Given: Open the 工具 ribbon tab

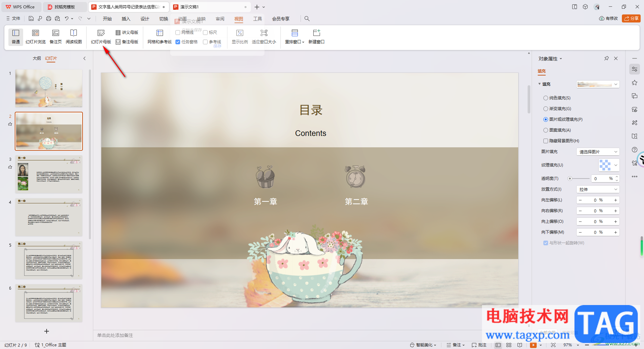Looking at the screenshot, I should (x=258, y=19).
